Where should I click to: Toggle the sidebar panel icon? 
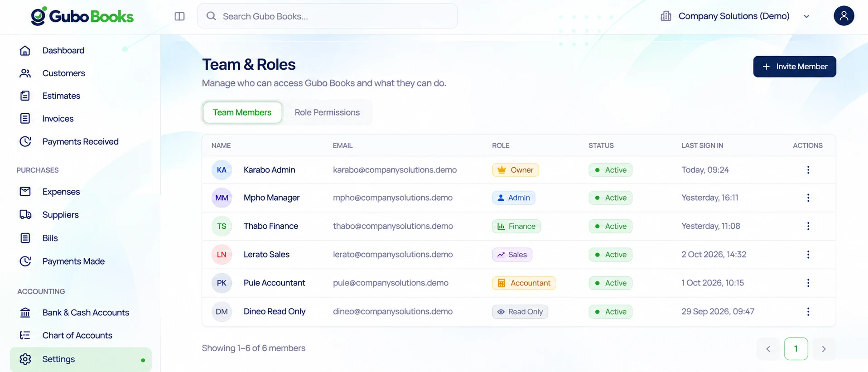[x=179, y=16]
